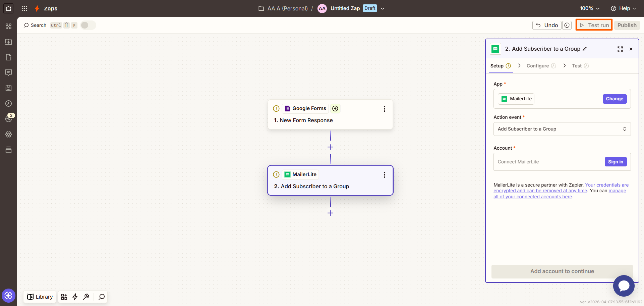Start a Test run
Viewport: 644px width, 306px height.
pos(594,25)
